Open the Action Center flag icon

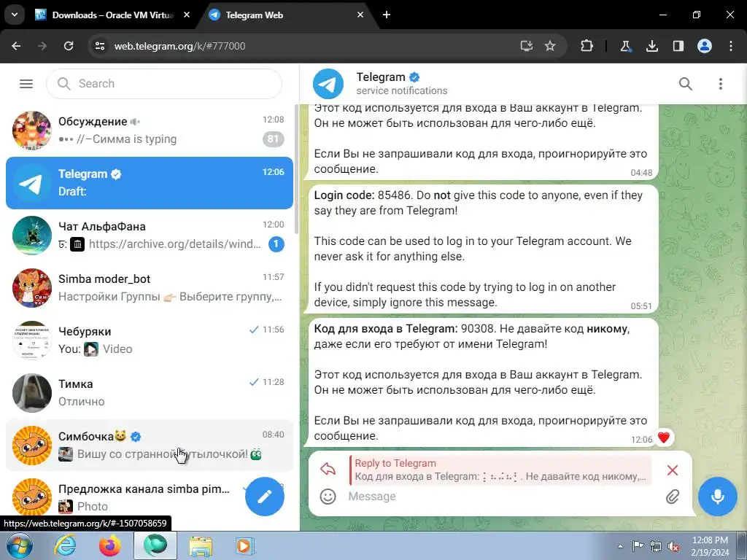click(638, 546)
